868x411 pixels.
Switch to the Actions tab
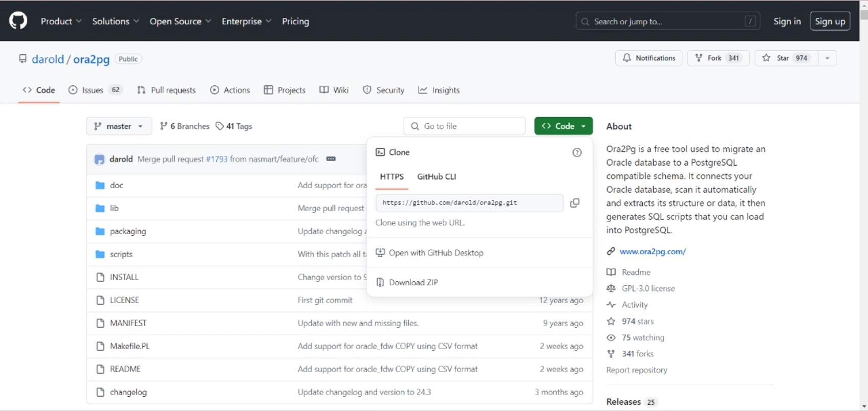[x=230, y=90]
